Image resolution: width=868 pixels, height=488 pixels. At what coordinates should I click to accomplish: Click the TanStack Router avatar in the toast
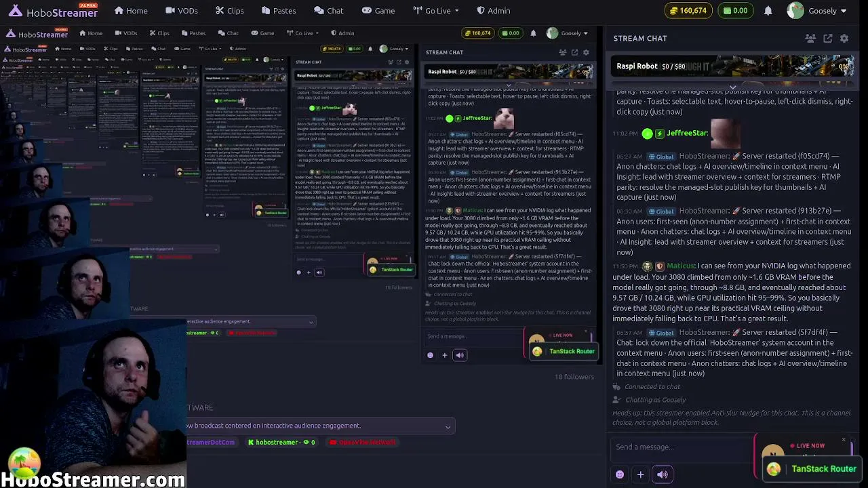coord(774,469)
